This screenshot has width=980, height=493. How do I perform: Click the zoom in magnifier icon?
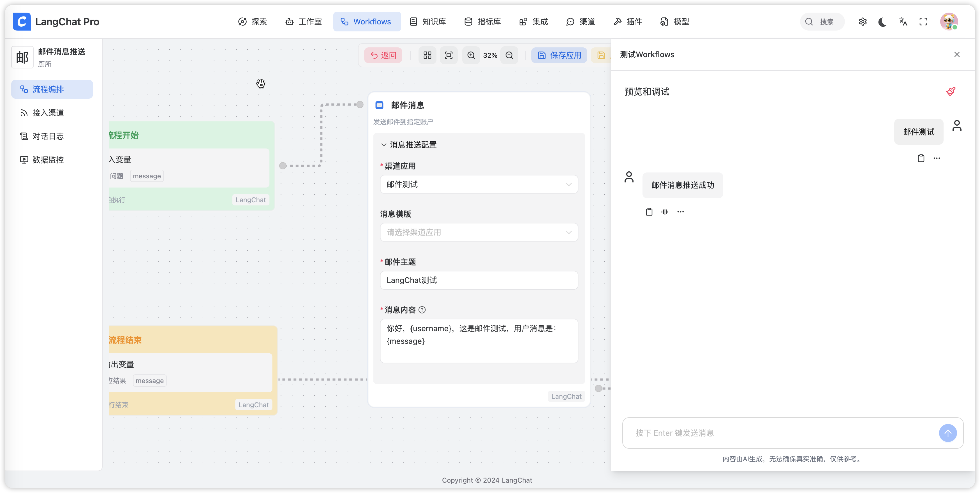(x=471, y=56)
